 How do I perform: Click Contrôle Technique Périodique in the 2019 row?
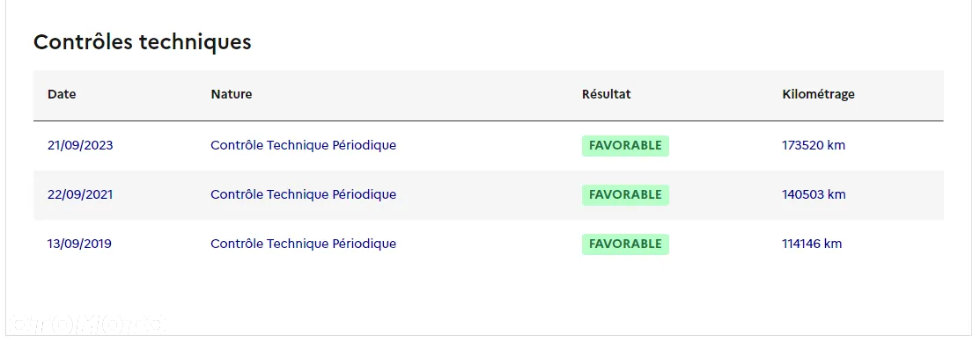[x=303, y=244]
